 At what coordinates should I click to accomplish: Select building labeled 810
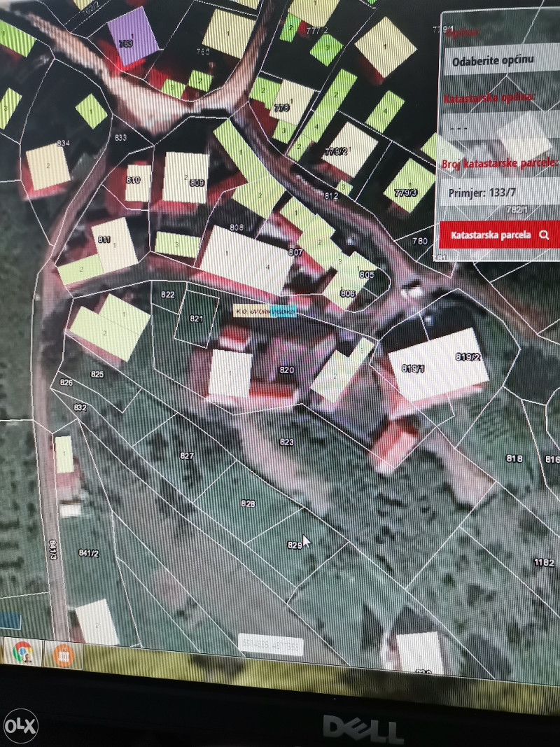138,183
